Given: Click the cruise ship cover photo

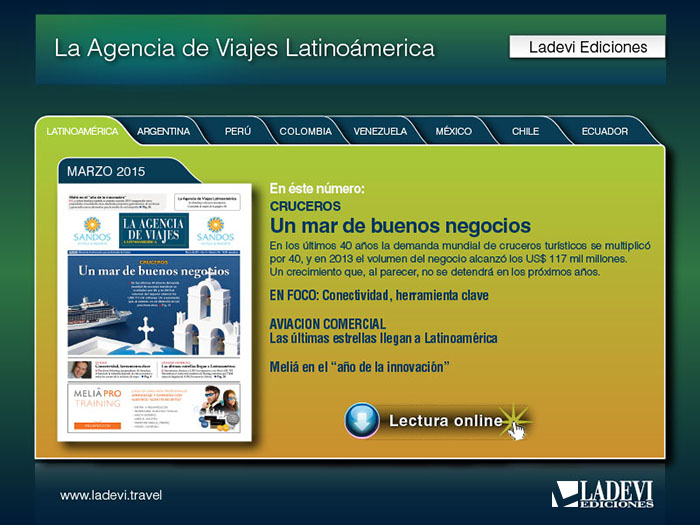Looking at the screenshot, I should (x=154, y=305).
